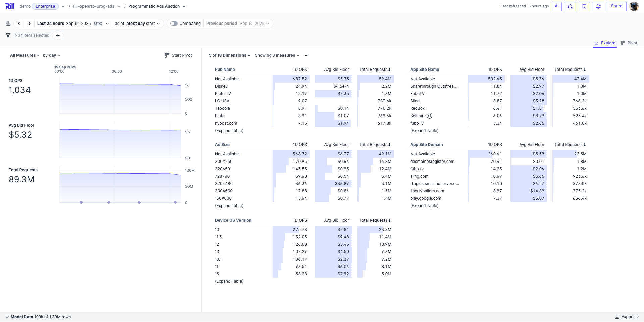Add a filter with plus icon

click(x=58, y=35)
